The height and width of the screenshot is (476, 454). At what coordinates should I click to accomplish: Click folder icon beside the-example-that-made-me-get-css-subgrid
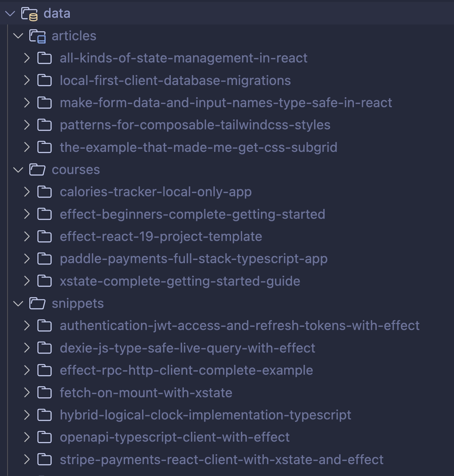coord(45,148)
